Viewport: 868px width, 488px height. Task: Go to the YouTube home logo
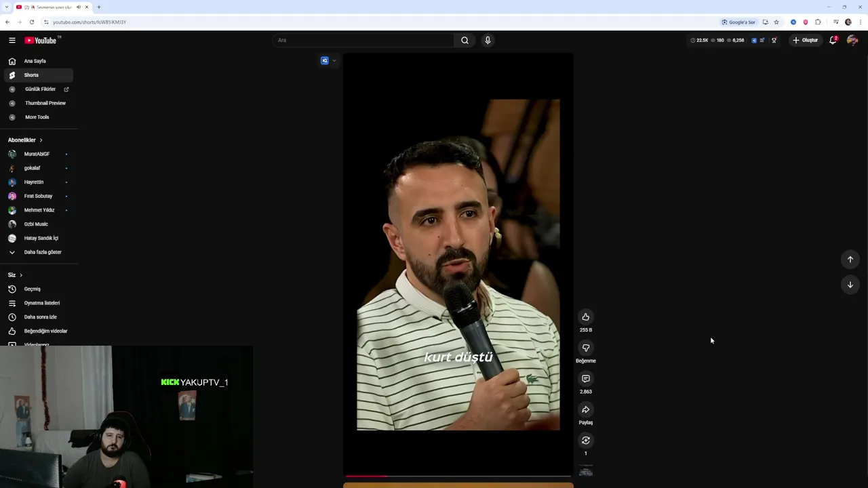(x=41, y=40)
